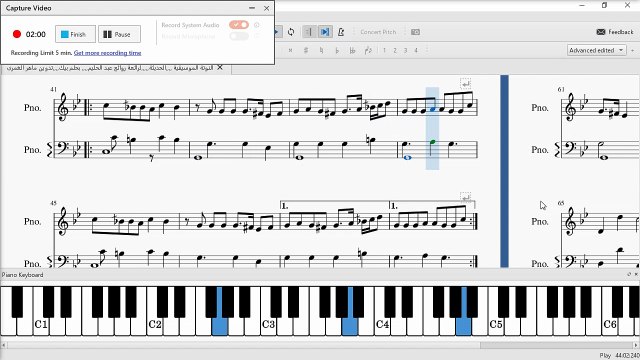640x360 pixels.
Task: Select the flat accidental
Action: coord(337,50)
